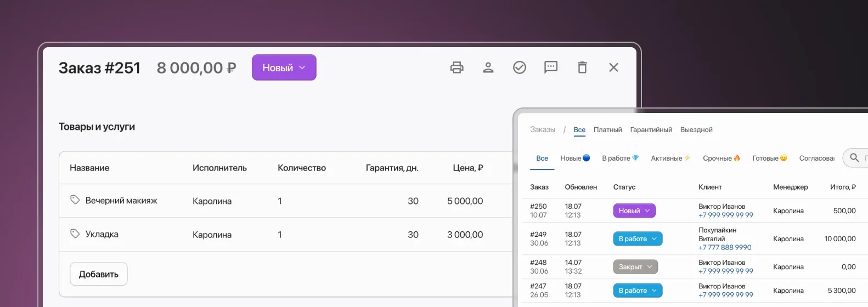The height and width of the screenshot is (307, 868).
Task: Click phone +7 999 999 99 99 in order #247
Action: tap(725, 294)
